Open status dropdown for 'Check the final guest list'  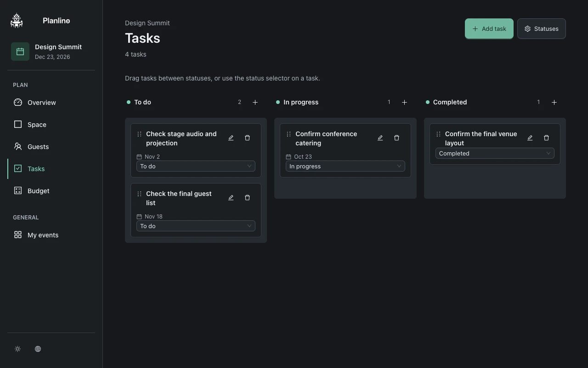pyautogui.click(x=196, y=226)
